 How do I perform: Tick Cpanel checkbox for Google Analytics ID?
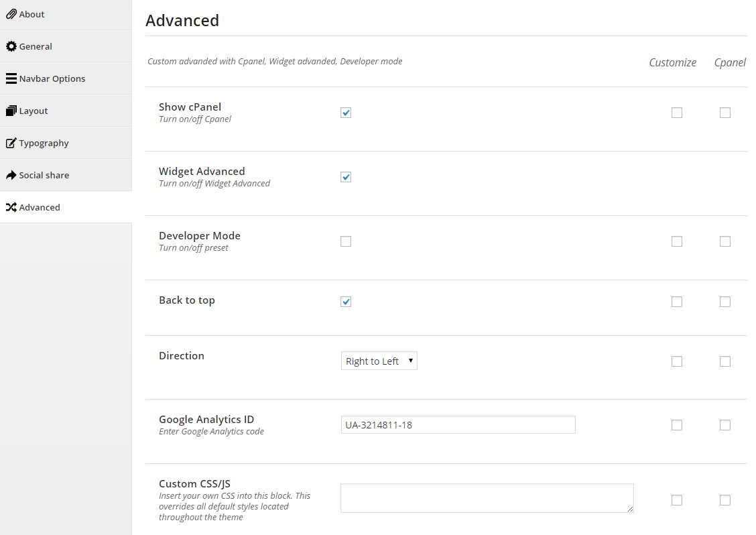tap(725, 425)
